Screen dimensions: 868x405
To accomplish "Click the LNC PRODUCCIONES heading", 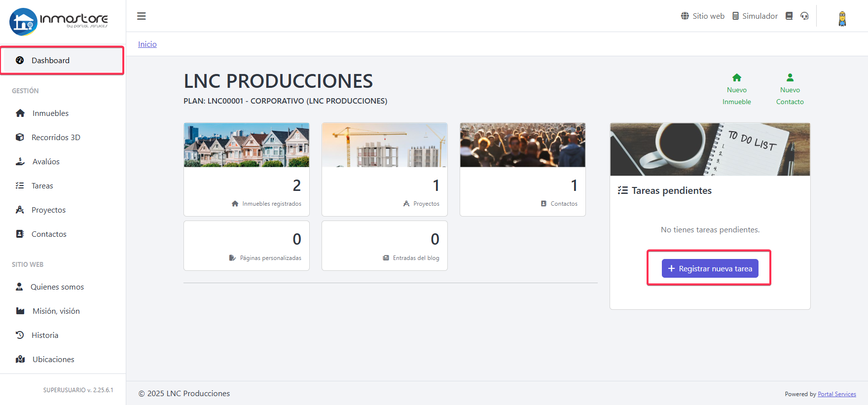I will click(x=278, y=81).
